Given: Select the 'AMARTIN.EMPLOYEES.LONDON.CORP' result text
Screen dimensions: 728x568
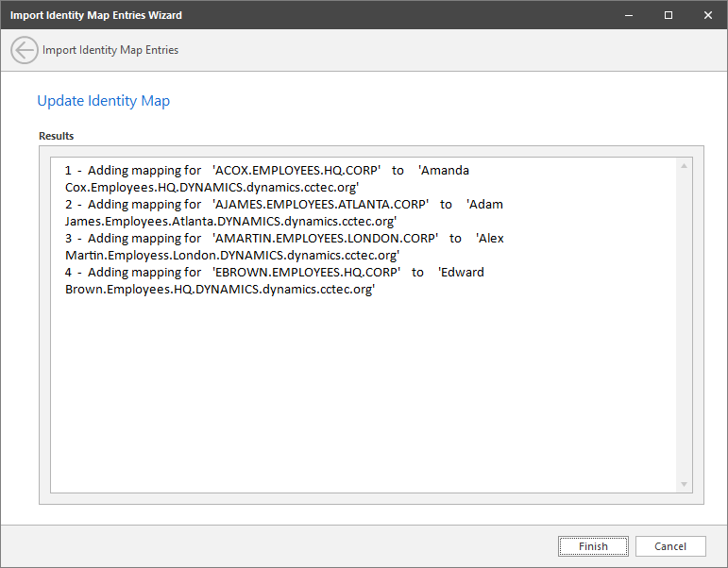Looking at the screenshot, I should coord(325,238).
